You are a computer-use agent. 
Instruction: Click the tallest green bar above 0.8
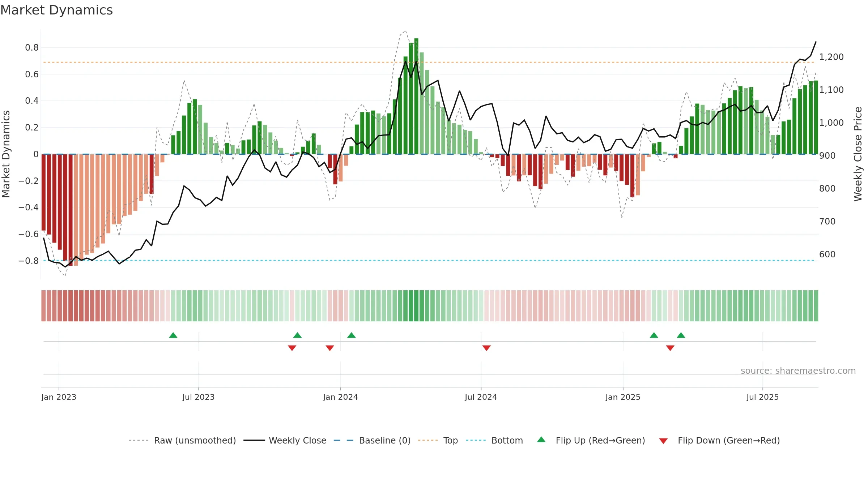pyautogui.click(x=416, y=96)
